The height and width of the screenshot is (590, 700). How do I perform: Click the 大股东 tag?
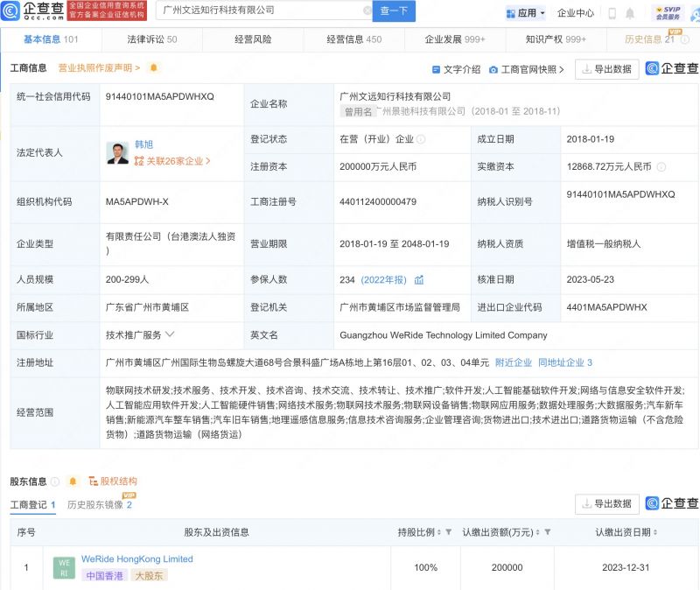tap(149, 576)
